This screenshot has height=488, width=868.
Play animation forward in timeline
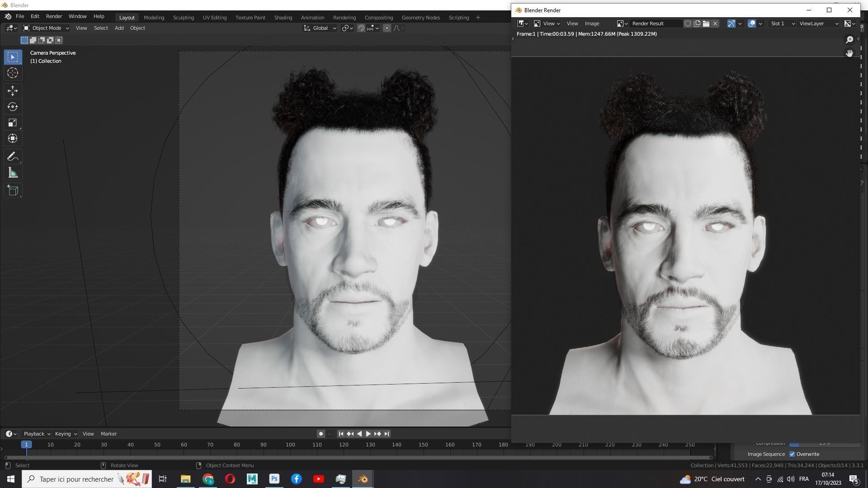(x=368, y=434)
